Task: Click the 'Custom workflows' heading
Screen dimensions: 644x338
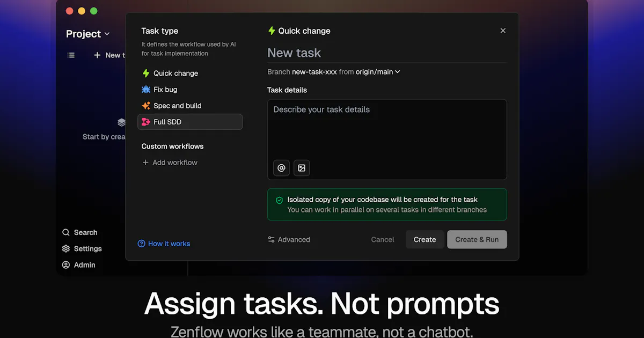Action: point(172,146)
